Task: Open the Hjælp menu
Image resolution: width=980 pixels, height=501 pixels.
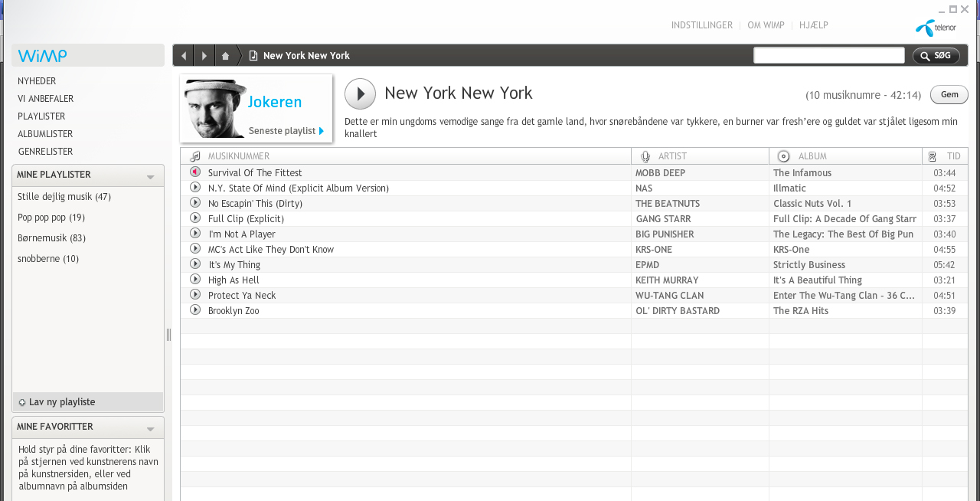Action: tap(813, 25)
